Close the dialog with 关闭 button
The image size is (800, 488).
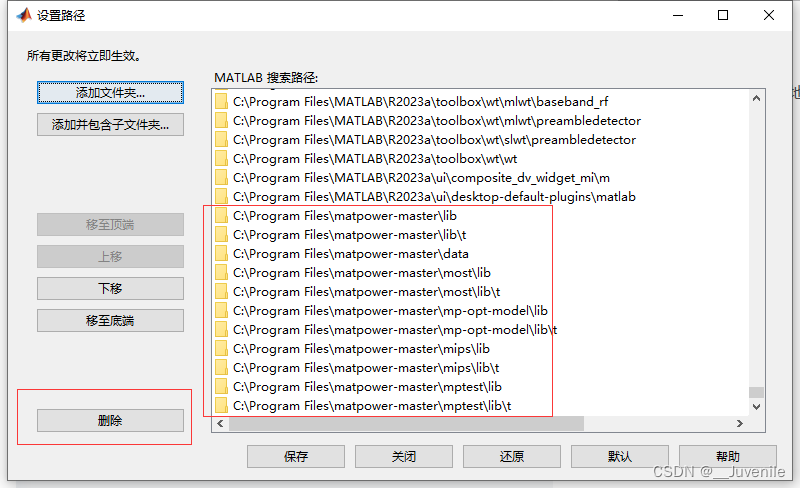404,456
